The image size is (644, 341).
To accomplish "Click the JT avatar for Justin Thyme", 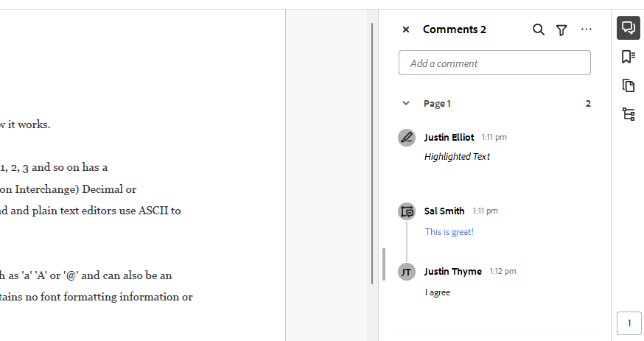I will 407,272.
